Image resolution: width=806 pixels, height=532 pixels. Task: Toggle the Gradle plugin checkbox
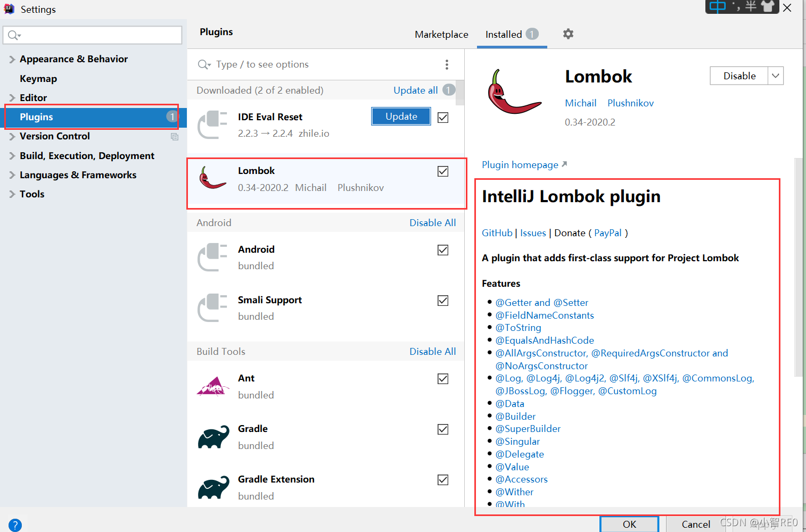443,429
